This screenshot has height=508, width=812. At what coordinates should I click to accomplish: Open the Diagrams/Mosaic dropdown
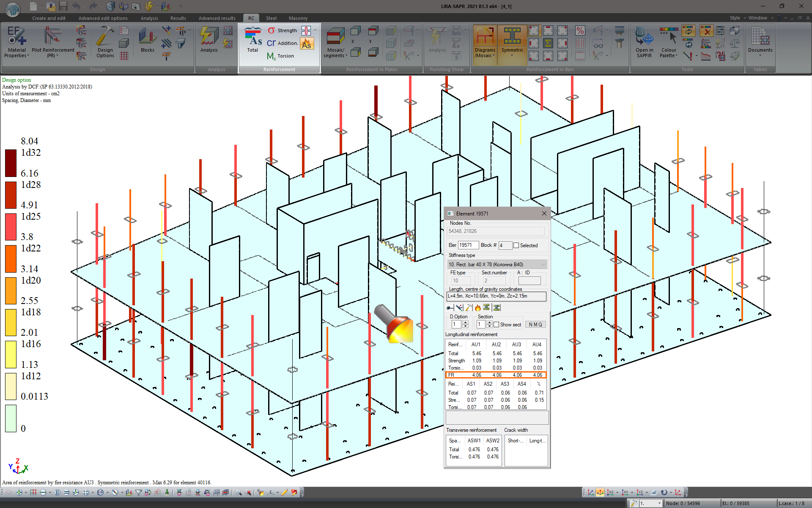[485, 53]
